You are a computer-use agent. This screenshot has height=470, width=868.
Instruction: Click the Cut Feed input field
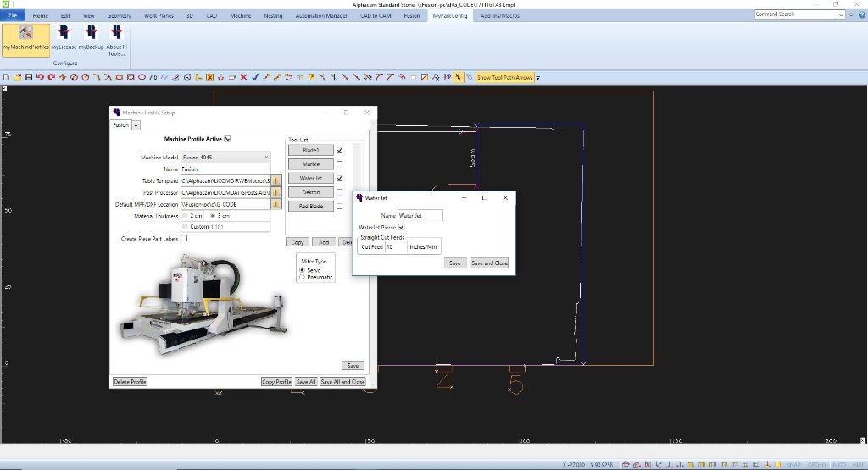tap(396, 246)
